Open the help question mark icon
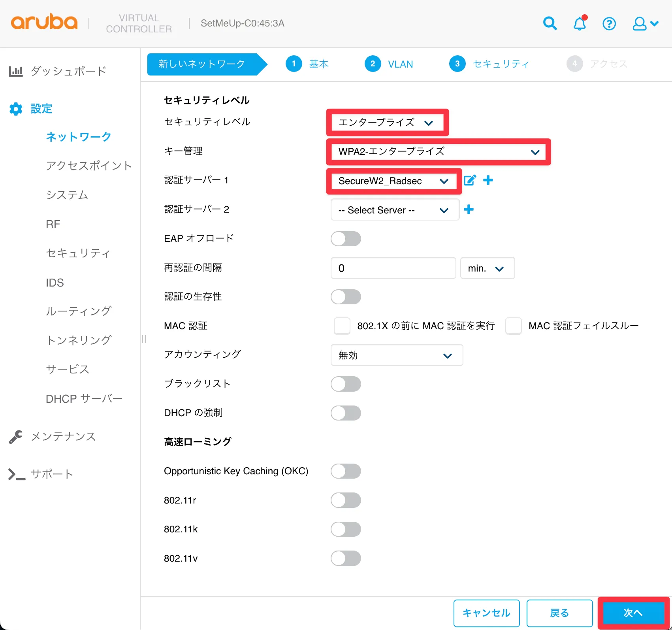Image resolution: width=672 pixels, height=630 pixels. (609, 24)
